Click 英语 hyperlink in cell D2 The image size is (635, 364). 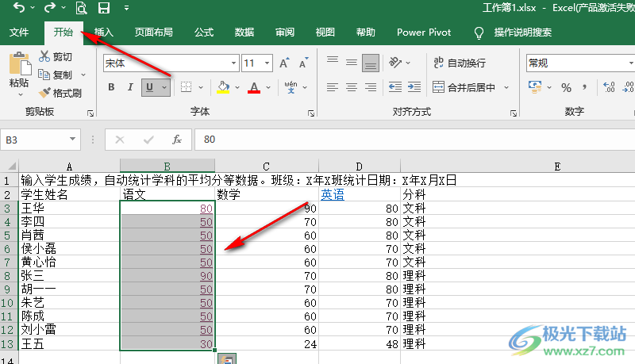click(x=333, y=194)
